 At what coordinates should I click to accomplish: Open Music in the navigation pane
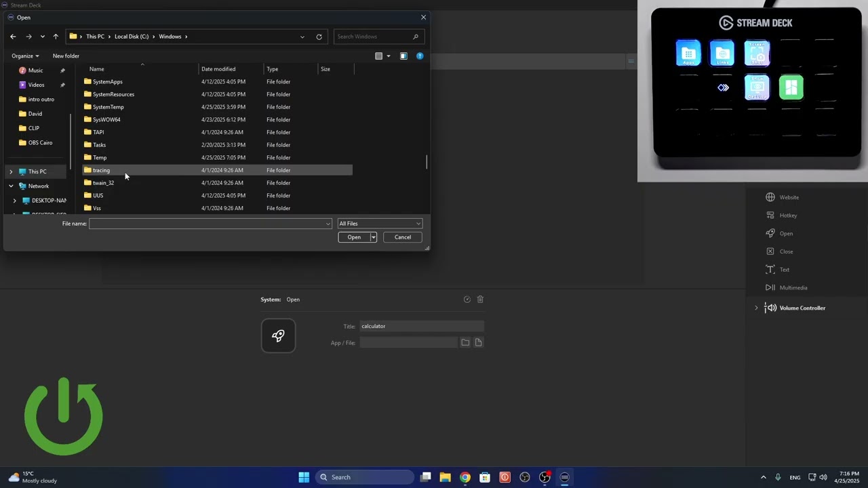(x=35, y=70)
